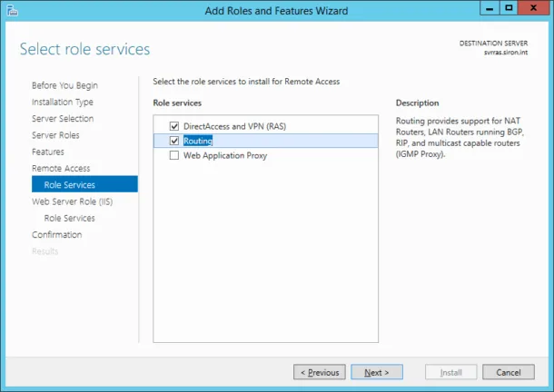Minimize the Add Roles and Features Wizard
Screen dimensions: 554x392
click(x=490, y=8)
